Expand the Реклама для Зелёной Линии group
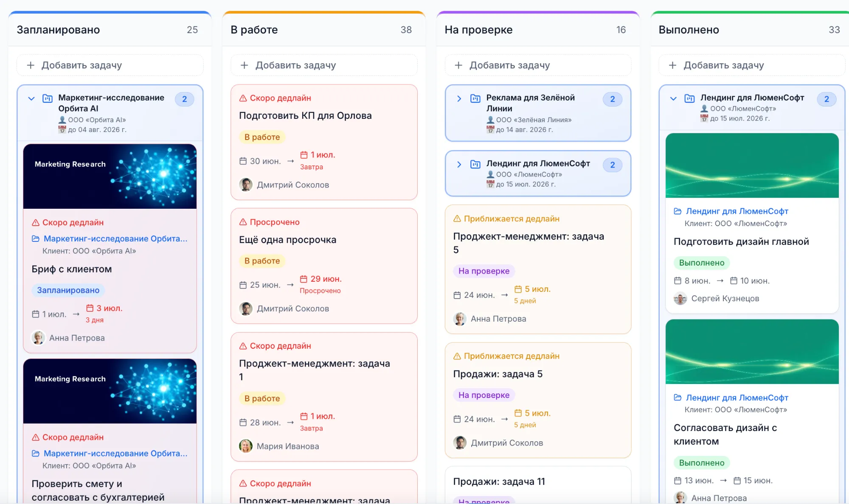 coord(459,98)
